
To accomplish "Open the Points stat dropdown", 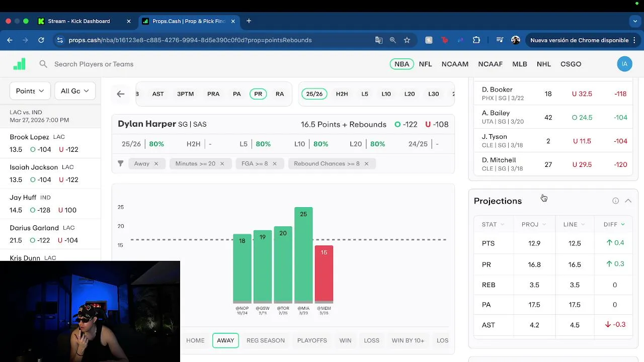I will (x=30, y=91).
